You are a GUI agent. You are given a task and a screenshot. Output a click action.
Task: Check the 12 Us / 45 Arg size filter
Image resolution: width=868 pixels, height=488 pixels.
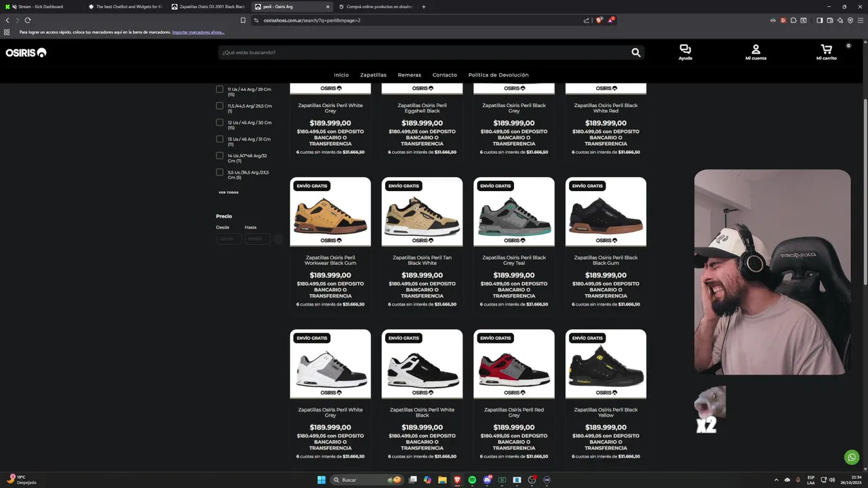pos(219,123)
